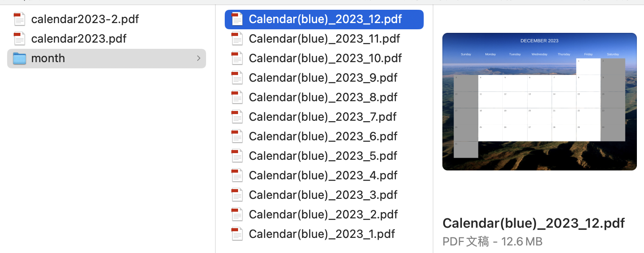Viewport: 644px width, 253px height.
Task: Click the Calendar(blue)_2023_9.pdf file icon
Action: click(237, 78)
